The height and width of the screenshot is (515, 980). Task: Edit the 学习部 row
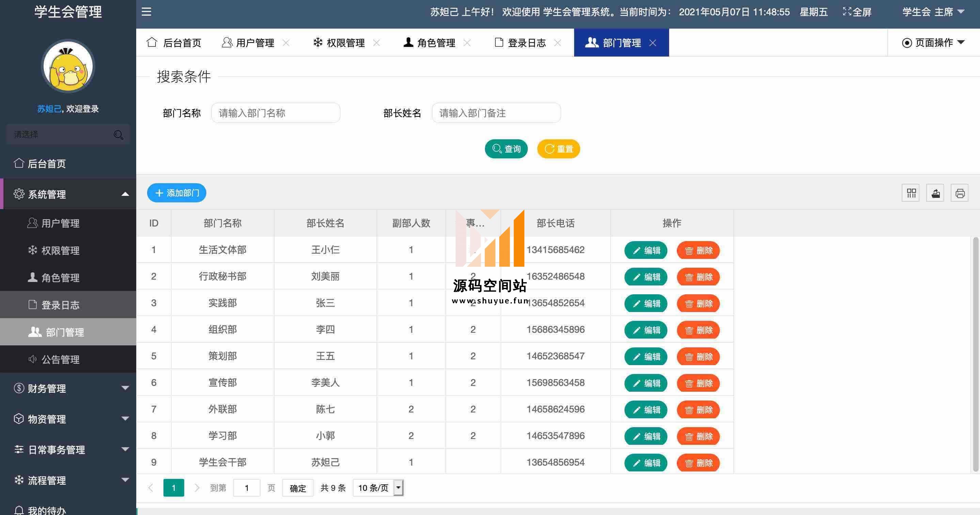coord(646,436)
